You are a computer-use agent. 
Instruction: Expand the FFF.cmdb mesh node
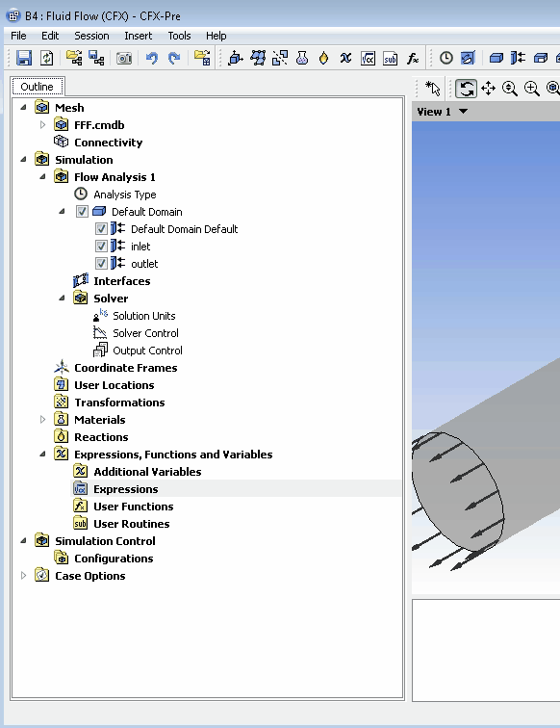click(x=42, y=125)
